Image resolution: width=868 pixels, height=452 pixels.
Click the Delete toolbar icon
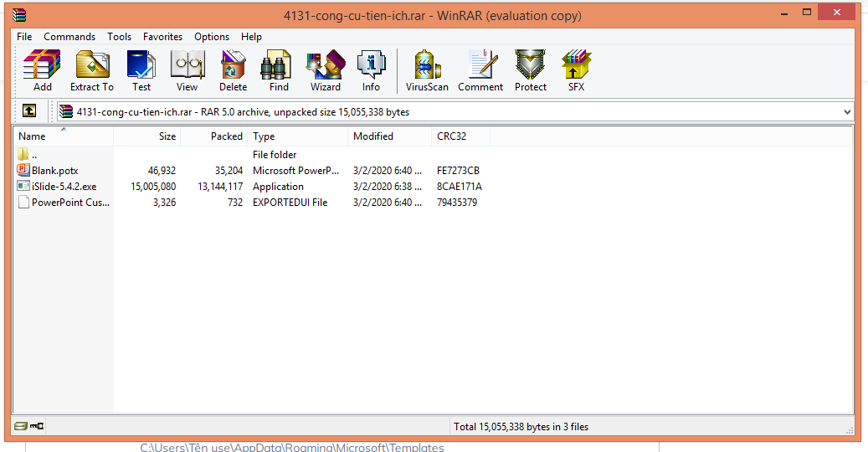point(233,71)
